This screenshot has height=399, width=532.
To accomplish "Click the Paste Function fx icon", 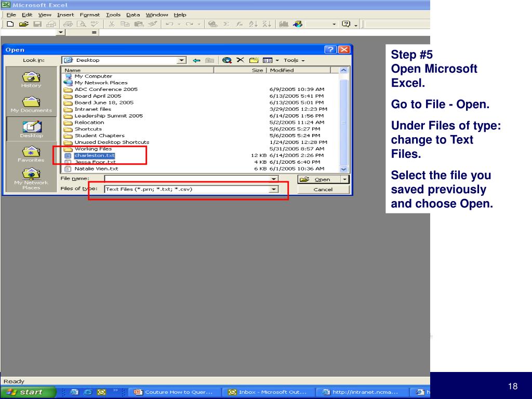I will 240,24.
